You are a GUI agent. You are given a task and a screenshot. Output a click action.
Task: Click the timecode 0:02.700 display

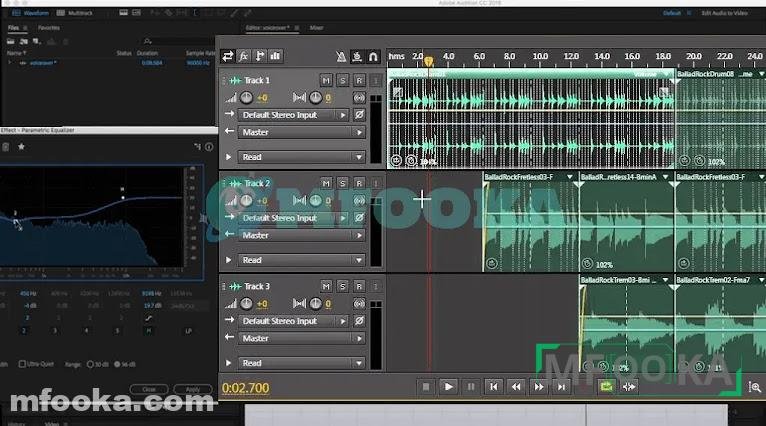[x=246, y=388]
